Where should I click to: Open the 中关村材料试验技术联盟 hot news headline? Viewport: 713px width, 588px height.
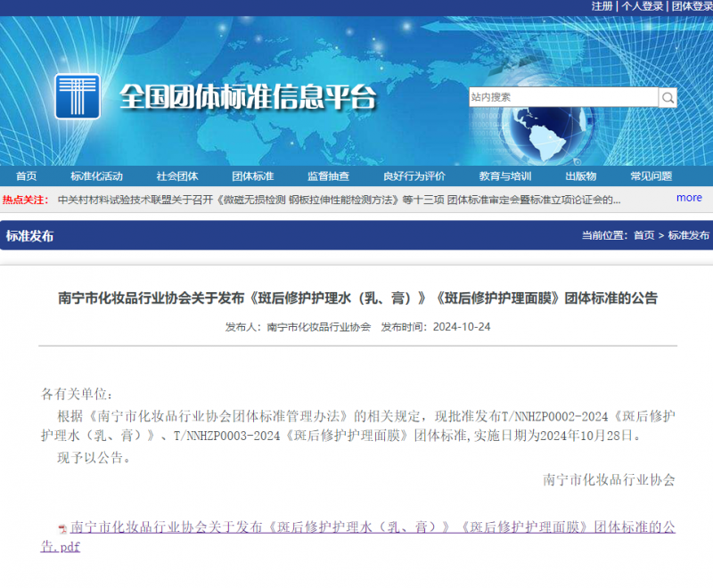339,200
